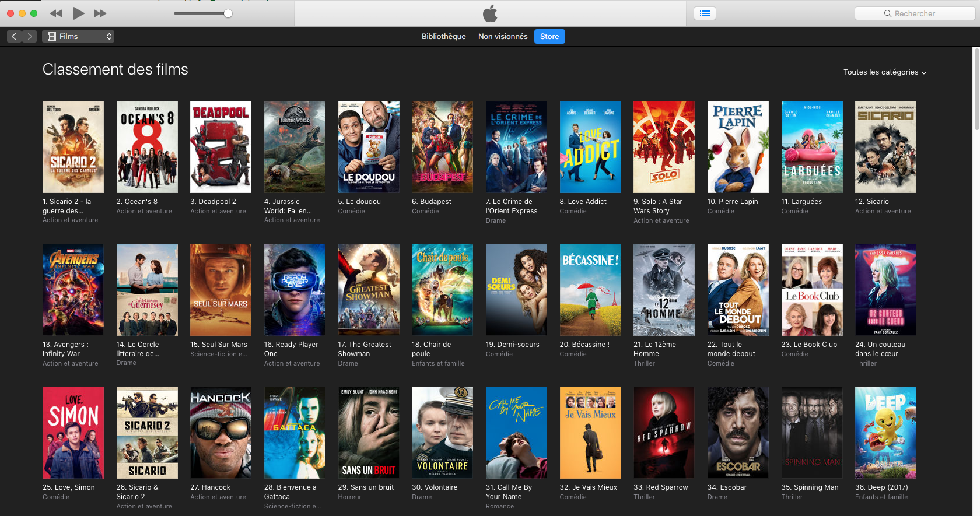Screen dimensions: 980x516
Task: Open the Red Sparrow poster
Action: [664, 433]
